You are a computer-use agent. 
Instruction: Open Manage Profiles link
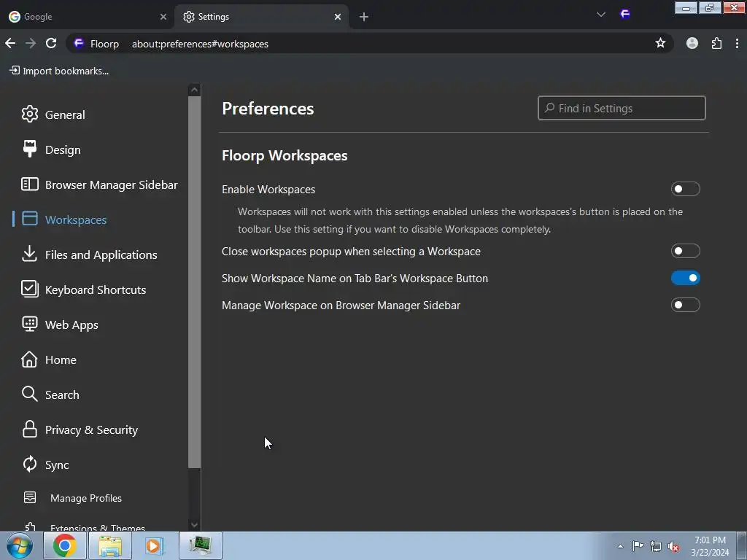[x=86, y=498]
